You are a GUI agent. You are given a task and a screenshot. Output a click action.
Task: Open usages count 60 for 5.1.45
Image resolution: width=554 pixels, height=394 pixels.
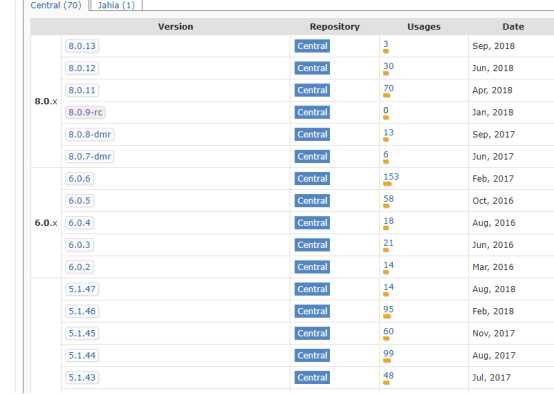[x=388, y=331]
